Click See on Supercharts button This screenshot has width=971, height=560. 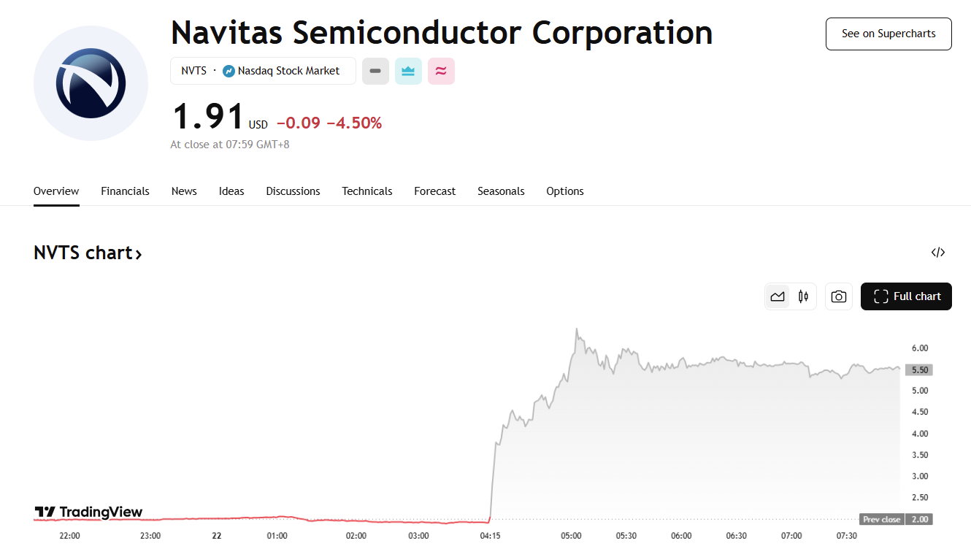[x=888, y=34]
